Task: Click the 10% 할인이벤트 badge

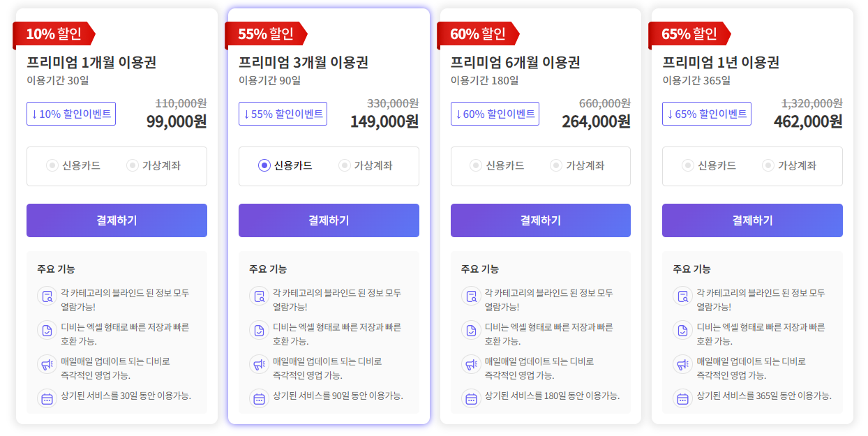Action: pos(71,114)
